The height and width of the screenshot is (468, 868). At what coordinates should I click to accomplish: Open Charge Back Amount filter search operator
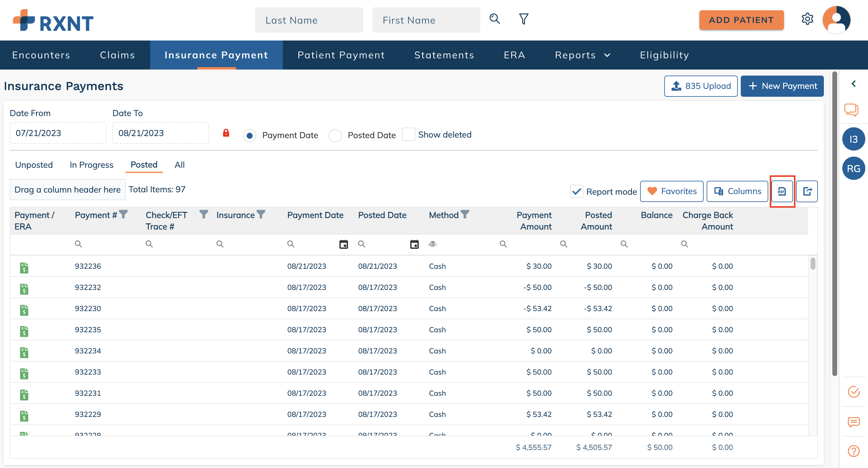[x=684, y=244]
